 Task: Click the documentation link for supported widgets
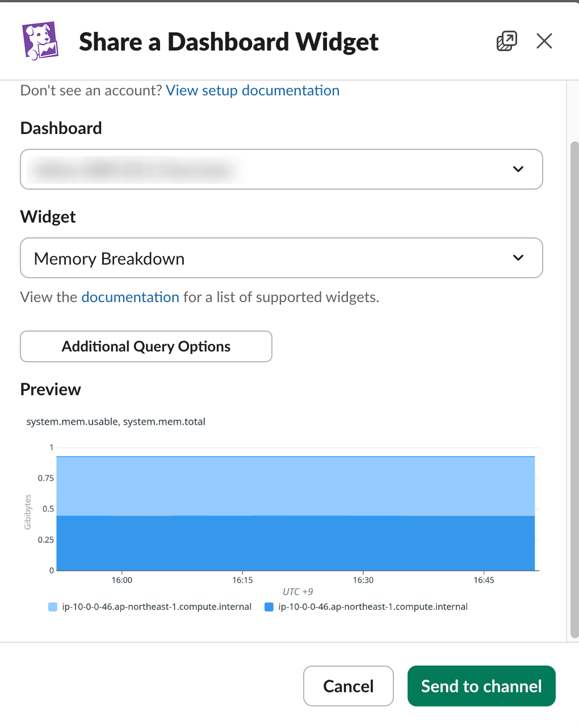point(130,297)
